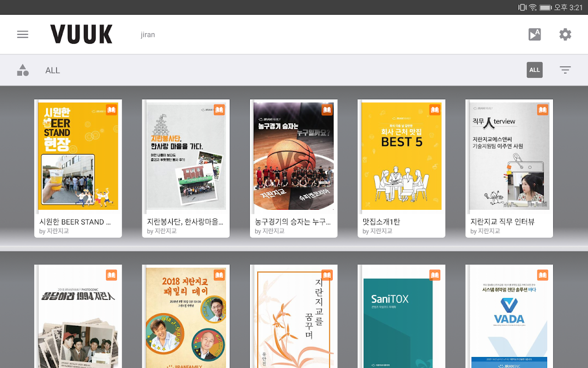Screen dimensions: 588x368
Task: Open the sort filter dropdown
Action: pos(565,70)
